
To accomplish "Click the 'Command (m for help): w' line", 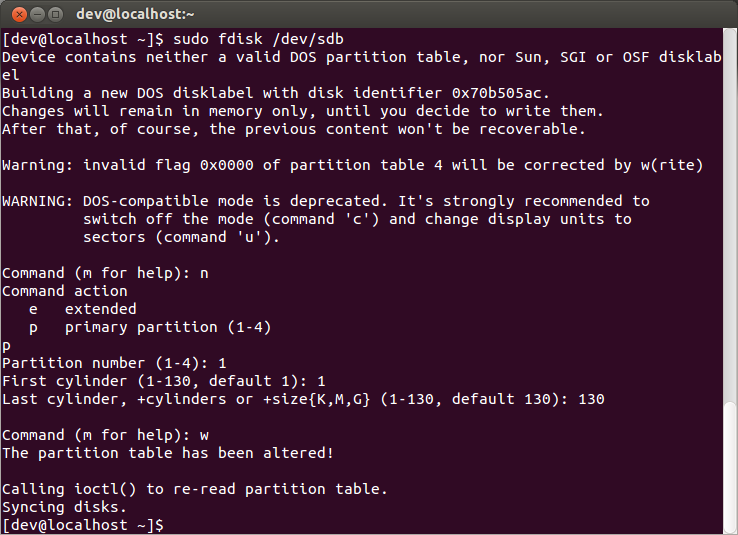I will pos(105,435).
